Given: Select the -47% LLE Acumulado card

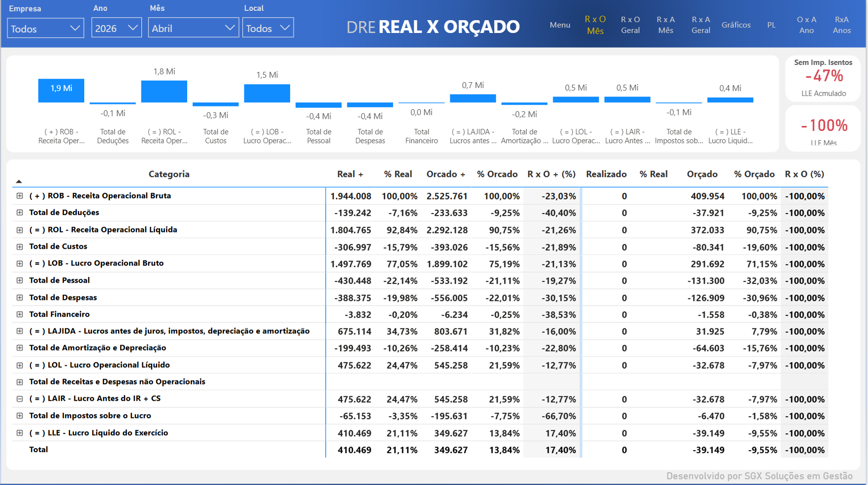Looking at the screenshot, I should [823, 78].
